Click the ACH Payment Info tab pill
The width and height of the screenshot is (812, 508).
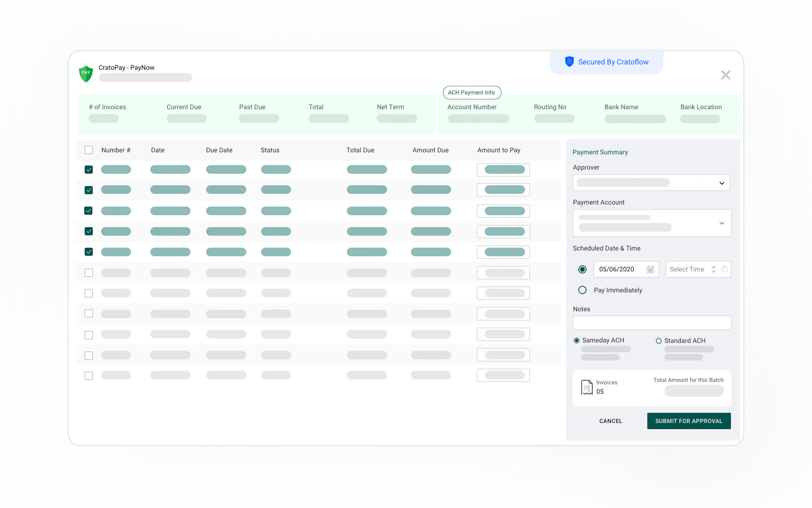(472, 92)
